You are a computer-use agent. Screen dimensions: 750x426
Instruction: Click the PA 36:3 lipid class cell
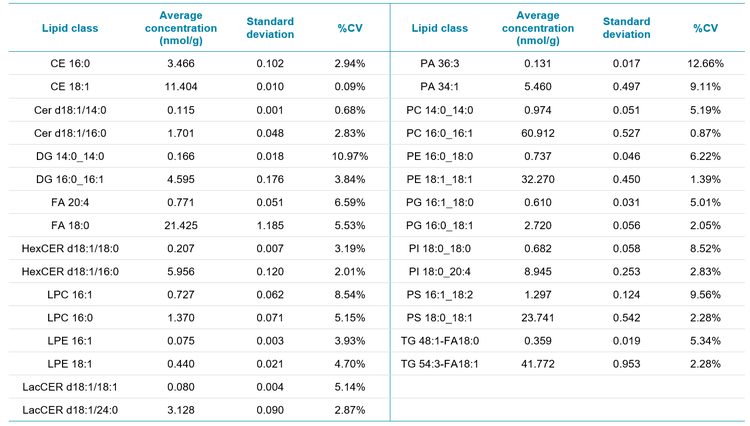[x=447, y=63]
